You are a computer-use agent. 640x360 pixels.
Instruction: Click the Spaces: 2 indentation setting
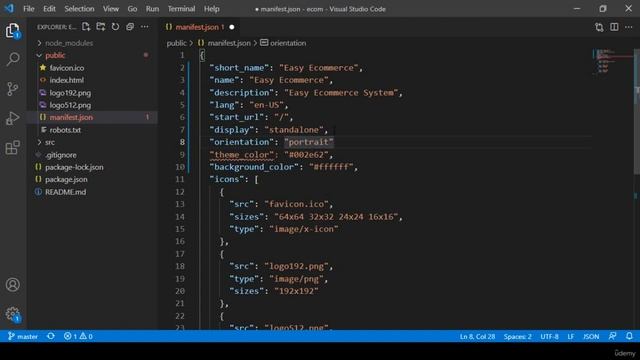click(x=517, y=336)
